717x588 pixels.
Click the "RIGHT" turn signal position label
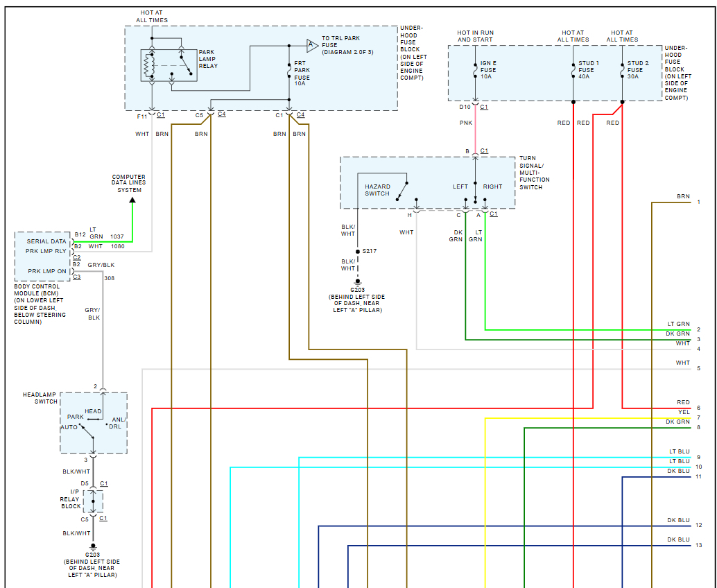pos(492,187)
